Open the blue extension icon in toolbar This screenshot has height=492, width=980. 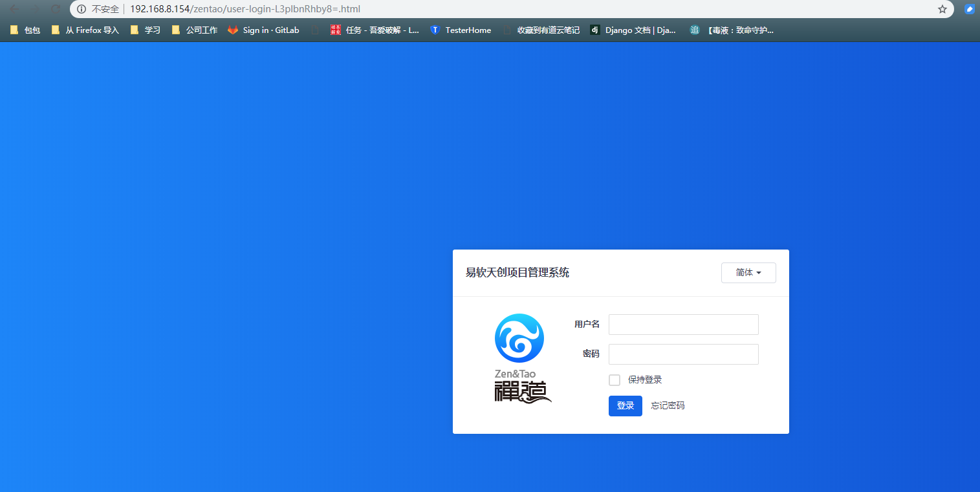[969, 9]
